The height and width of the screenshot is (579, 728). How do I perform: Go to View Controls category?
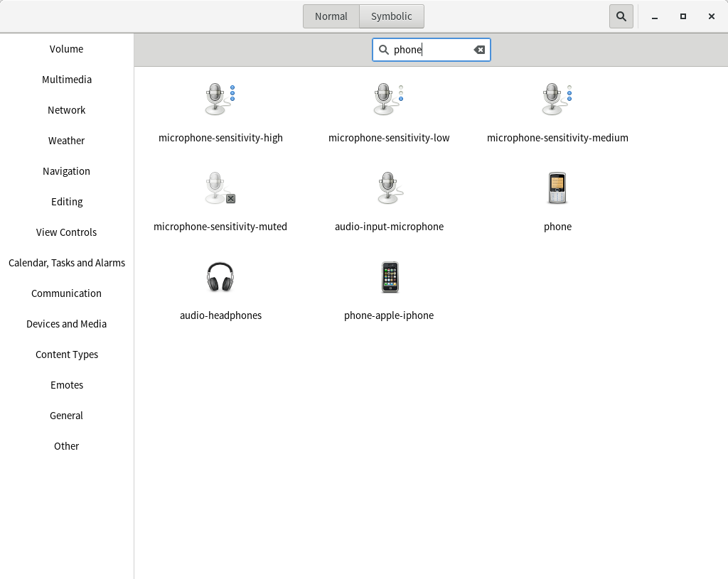66,232
